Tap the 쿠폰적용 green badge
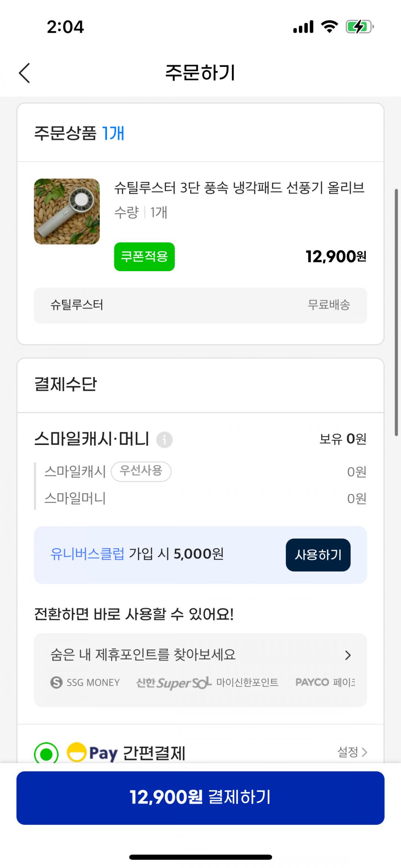This screenshot has width=401, height=868. (144, 257)
